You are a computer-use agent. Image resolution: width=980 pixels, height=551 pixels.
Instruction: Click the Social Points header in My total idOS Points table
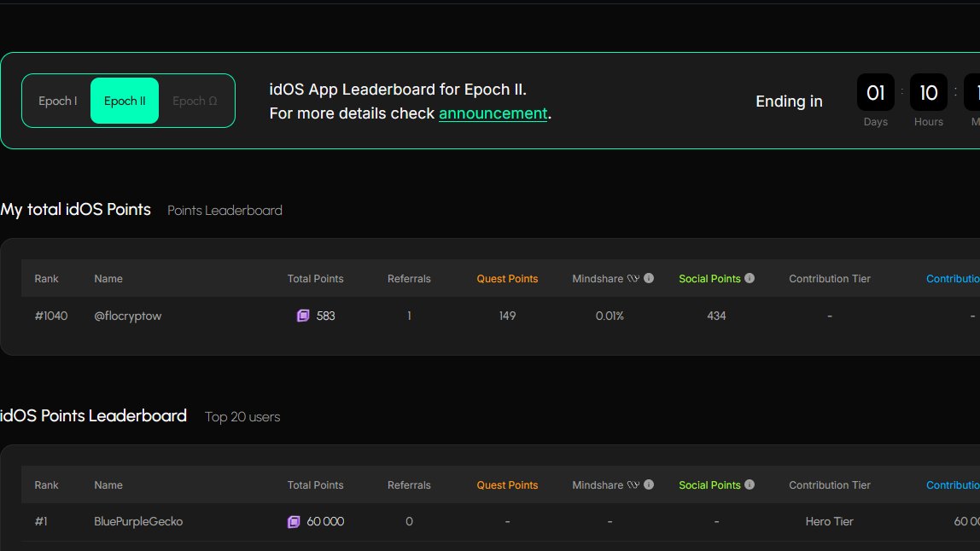click(709, 279)
